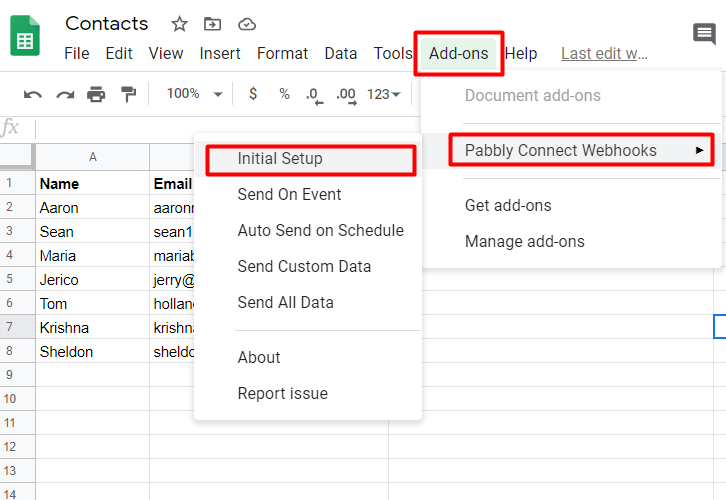Viewport: 726px width, 500px height.
Task: Click the Redo toolbar icon
Action: tap(65, 94)
